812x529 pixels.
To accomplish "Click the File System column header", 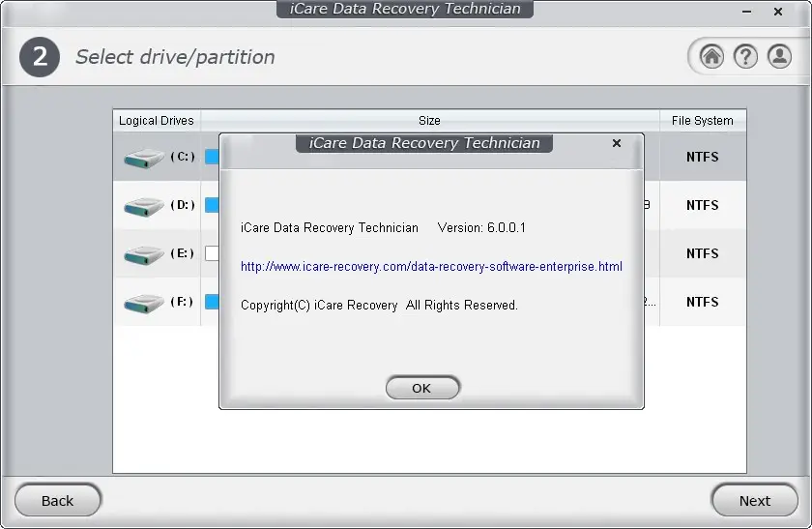I will click(x=702, y=121).
